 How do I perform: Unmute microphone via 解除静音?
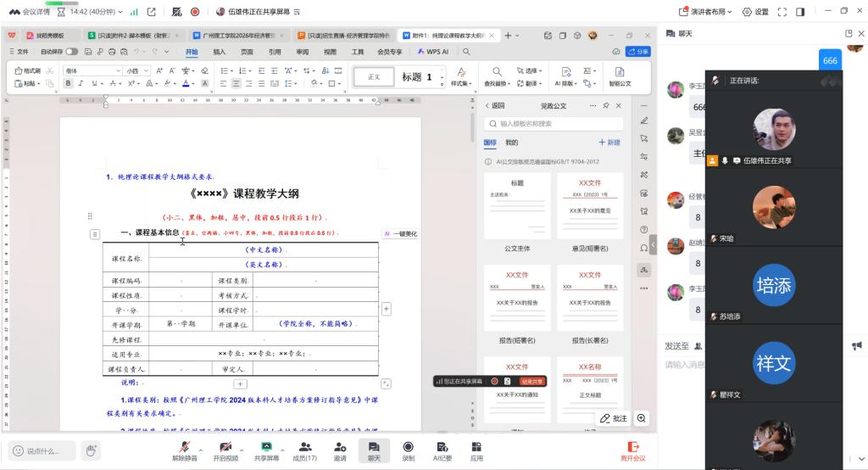(x=185, y=450)
